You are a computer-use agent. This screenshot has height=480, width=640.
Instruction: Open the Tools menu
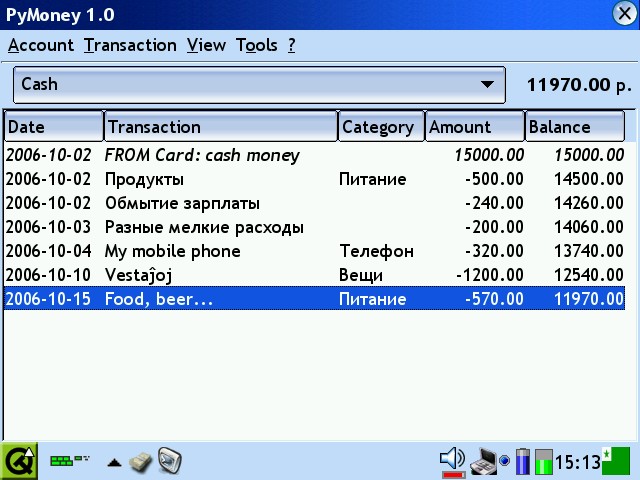tap(256, 45)
